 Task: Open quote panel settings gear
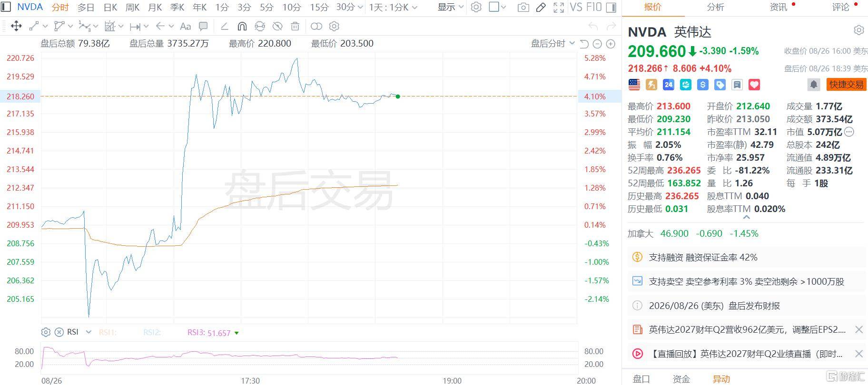pyautogui.click(x=859, y=30)
